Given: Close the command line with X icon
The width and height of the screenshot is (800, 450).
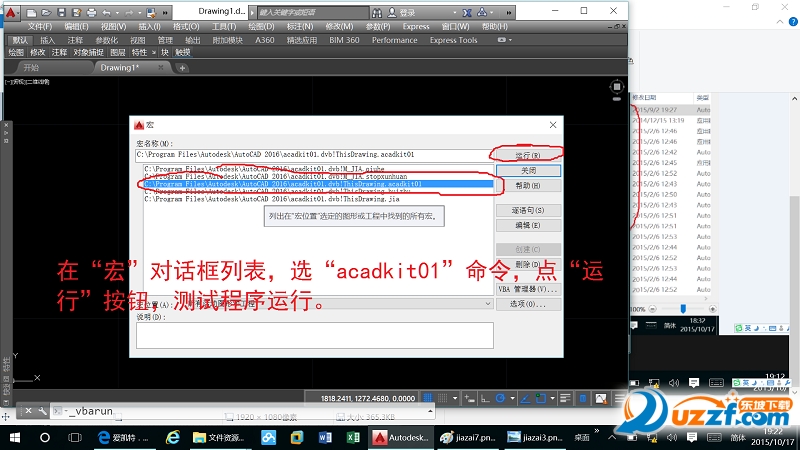Looking at the screenshot, I should point(29,411).
